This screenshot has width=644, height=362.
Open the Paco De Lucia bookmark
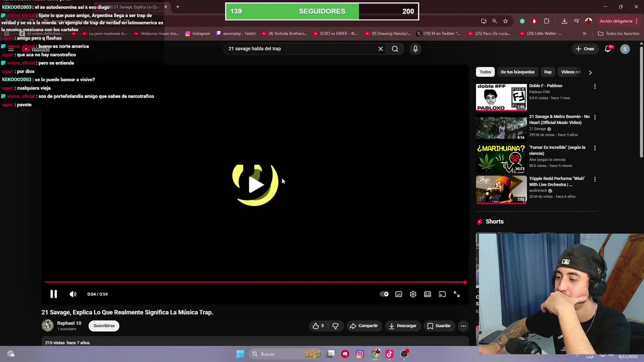click(489, 34)
